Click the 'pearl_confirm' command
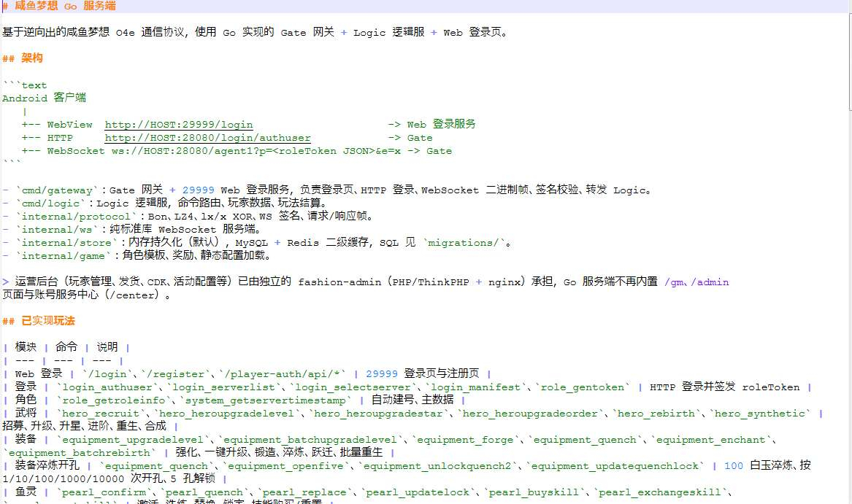Screen dimensions: 852x504 (x=104, y=492)
